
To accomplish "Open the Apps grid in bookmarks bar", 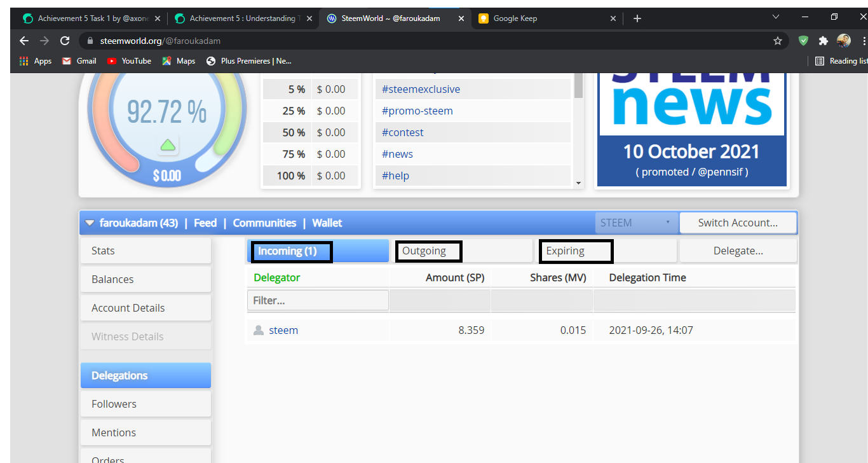I will point(36,61).
